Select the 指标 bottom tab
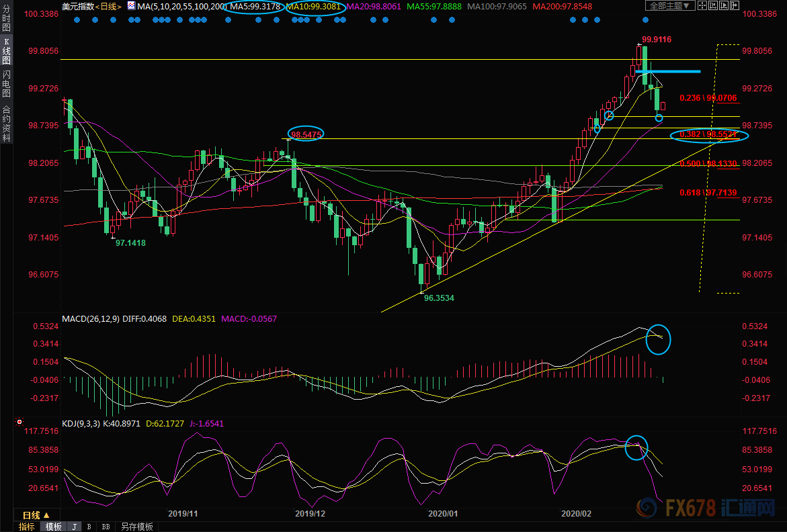The height and width of the screenshot is (532, 787). (27, 527)
